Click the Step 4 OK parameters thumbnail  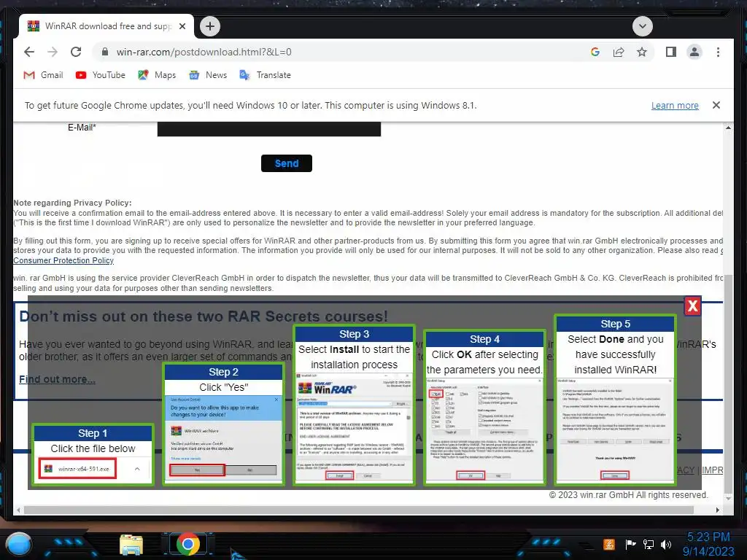point(484,408)
